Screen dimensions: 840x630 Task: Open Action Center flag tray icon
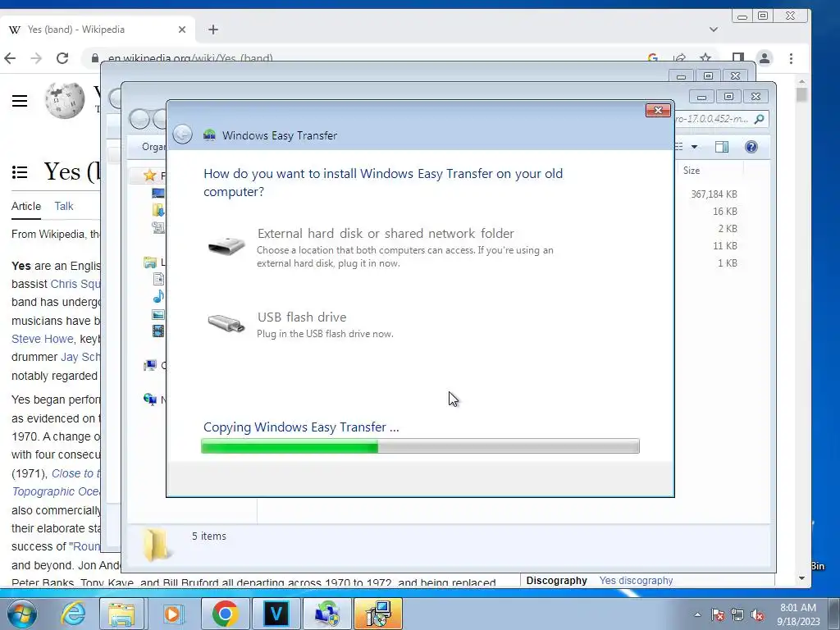coord(718,615)
